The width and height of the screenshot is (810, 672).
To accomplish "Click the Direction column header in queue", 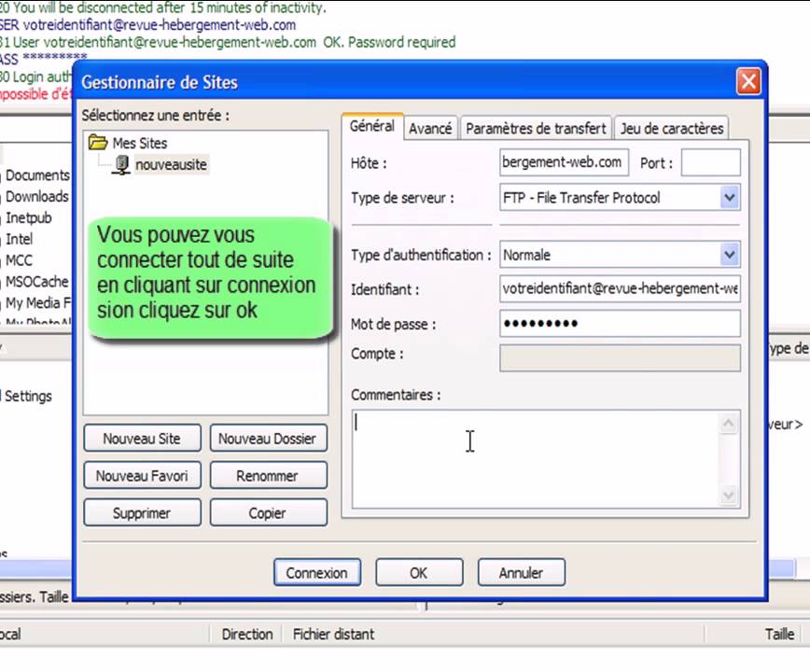I will point(247,634).
